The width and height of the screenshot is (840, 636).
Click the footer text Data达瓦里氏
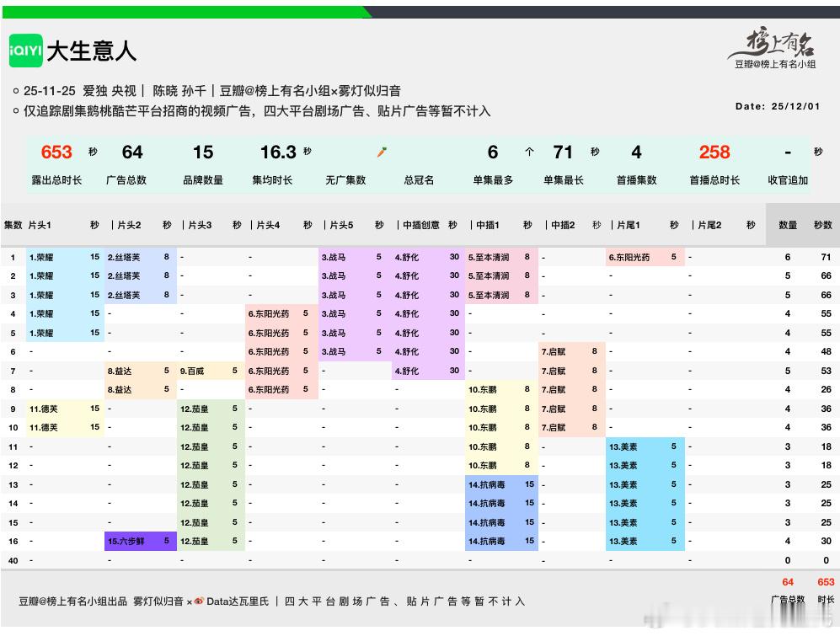(x=238, y=601)
